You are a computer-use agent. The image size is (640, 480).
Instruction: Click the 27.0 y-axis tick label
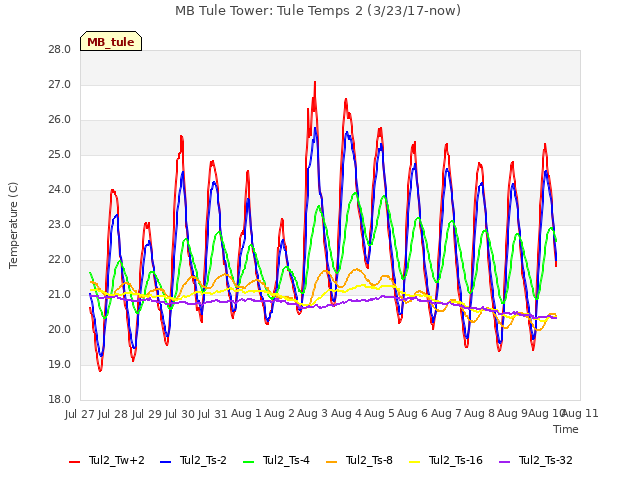pyautogui.click(x=60, y=85)
